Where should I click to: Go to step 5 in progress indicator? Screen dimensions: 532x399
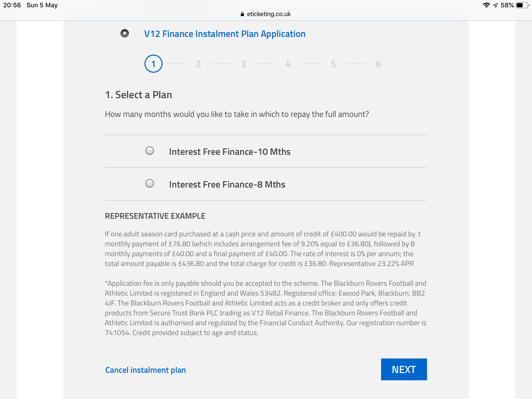tap(333, 64)
